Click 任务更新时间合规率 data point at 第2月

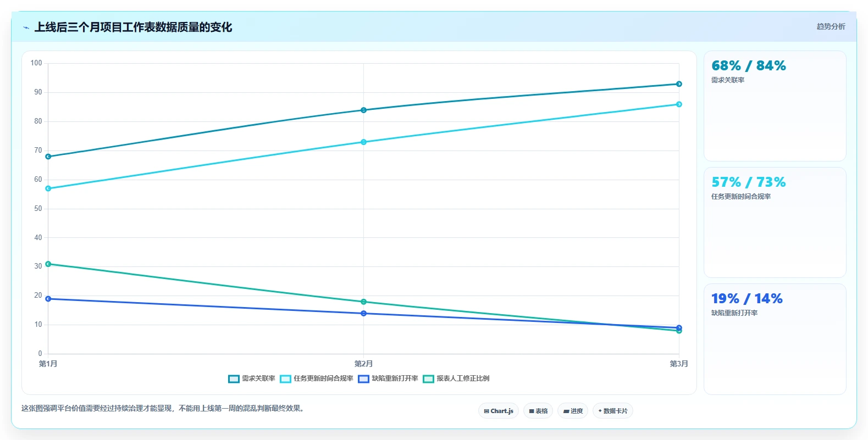[363, 142]
